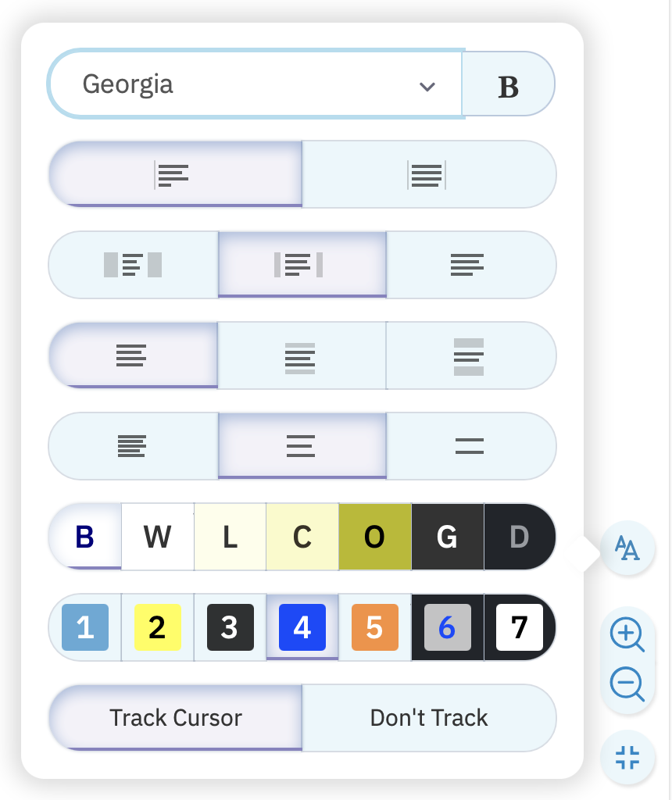The image size is (672, 800).
Task: Enable the Track Cursor option
Action: click(175, 718)
